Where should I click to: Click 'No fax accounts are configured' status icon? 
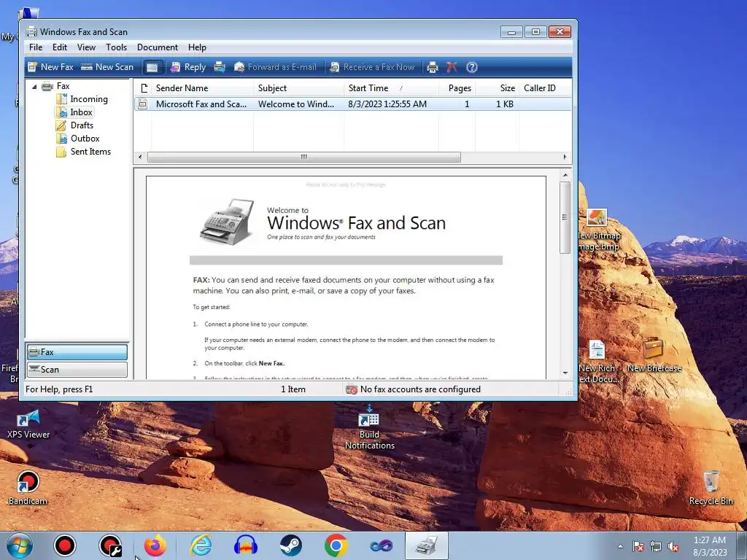352,389
